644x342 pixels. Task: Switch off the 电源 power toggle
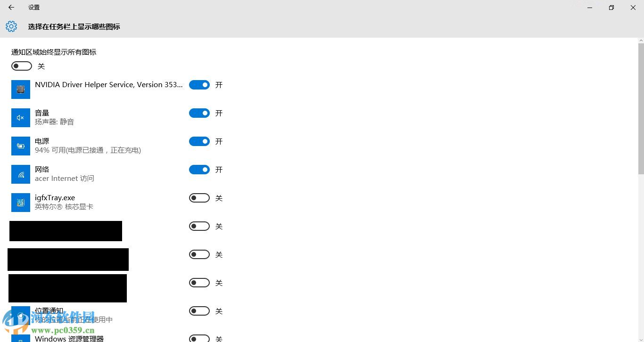point(199,141)
